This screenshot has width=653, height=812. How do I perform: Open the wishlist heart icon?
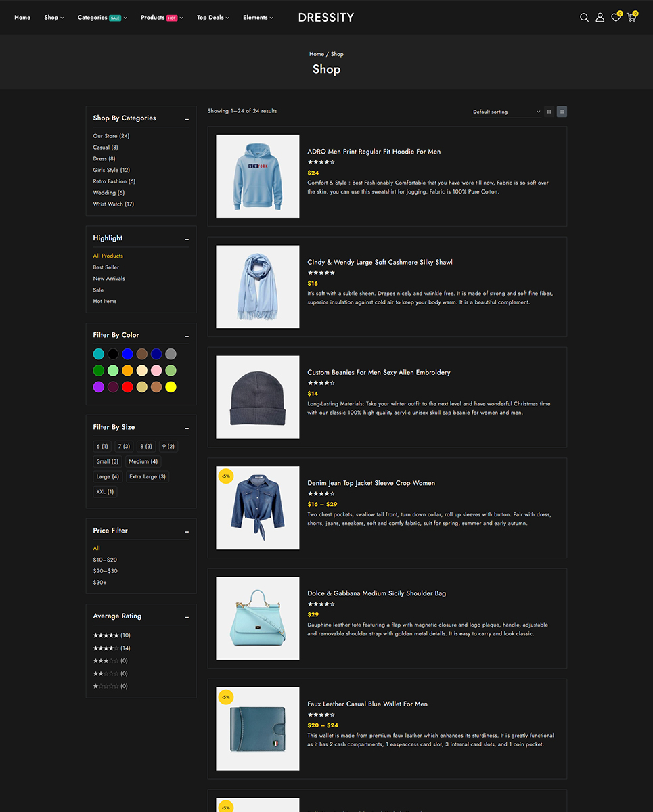point(616,18)
